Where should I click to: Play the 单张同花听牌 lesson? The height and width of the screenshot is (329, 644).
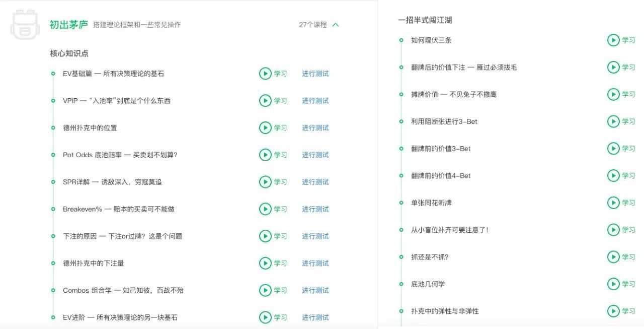pos(613,203)
